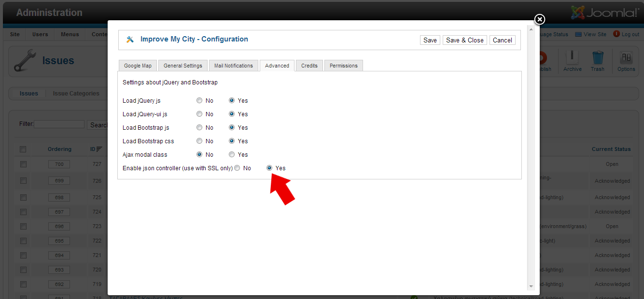
Task: Select No for Load jQuery js
Action: (199, 101)
